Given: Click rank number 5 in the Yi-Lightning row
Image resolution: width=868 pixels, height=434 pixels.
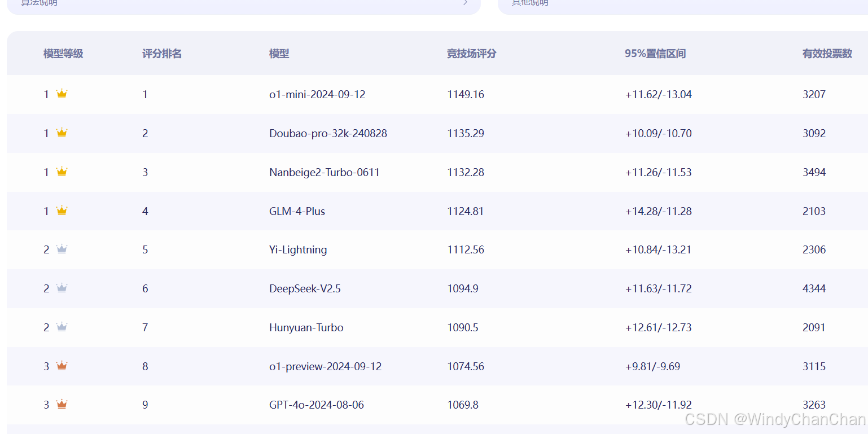Looking at the screenshot, I should (145, 249).
